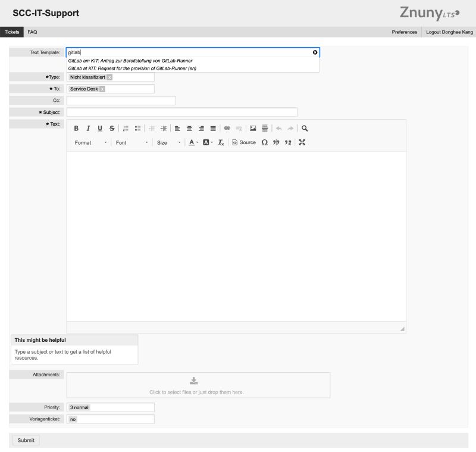476x452 pixels.
Task: Open the Size dropdown
Action: click(x=169, y=142)
